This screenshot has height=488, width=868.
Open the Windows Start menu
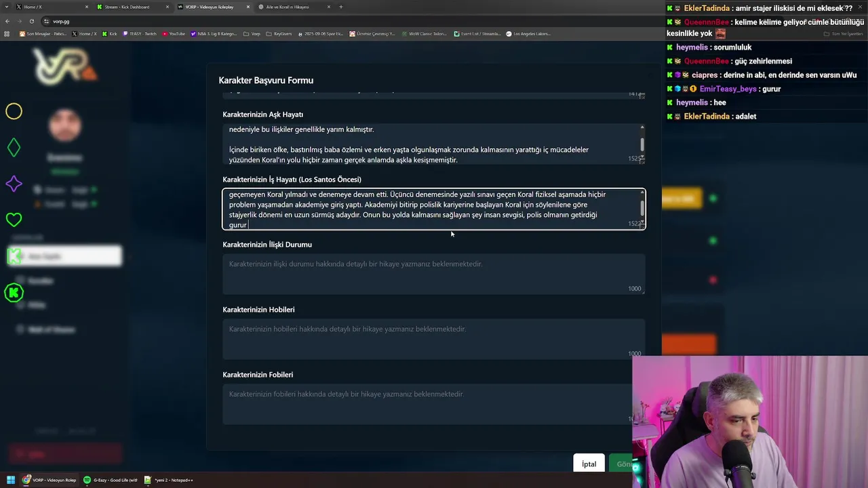tap(11, 480)
